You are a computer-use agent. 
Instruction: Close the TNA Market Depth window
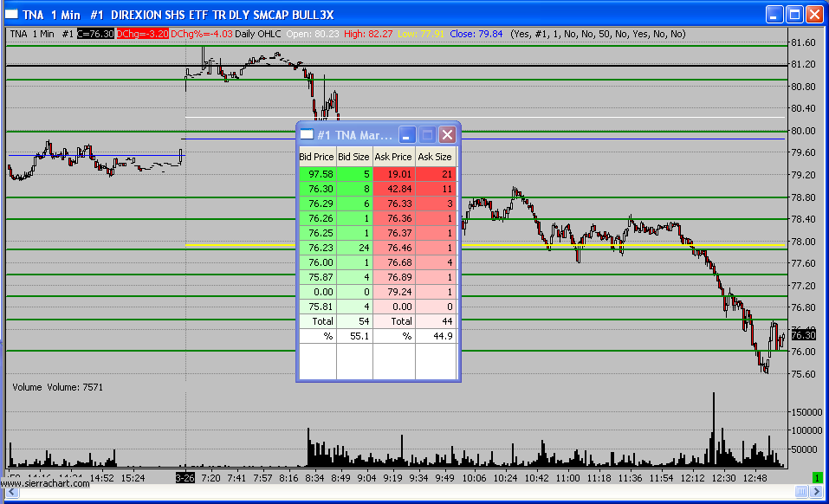click(447, 135)
